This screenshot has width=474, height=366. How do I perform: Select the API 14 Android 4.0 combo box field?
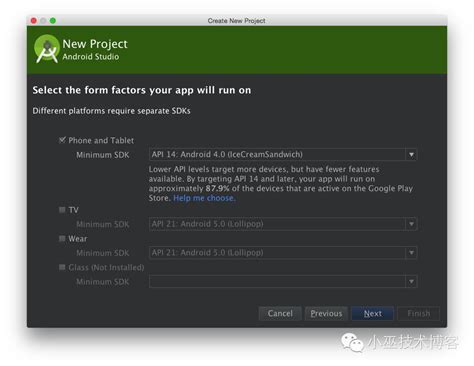tap(283, 155)
